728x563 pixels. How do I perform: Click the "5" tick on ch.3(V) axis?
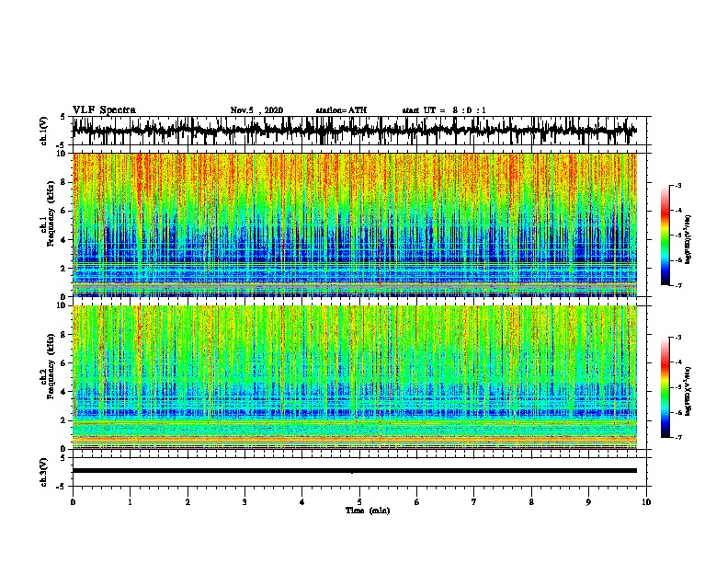(63, 458)
